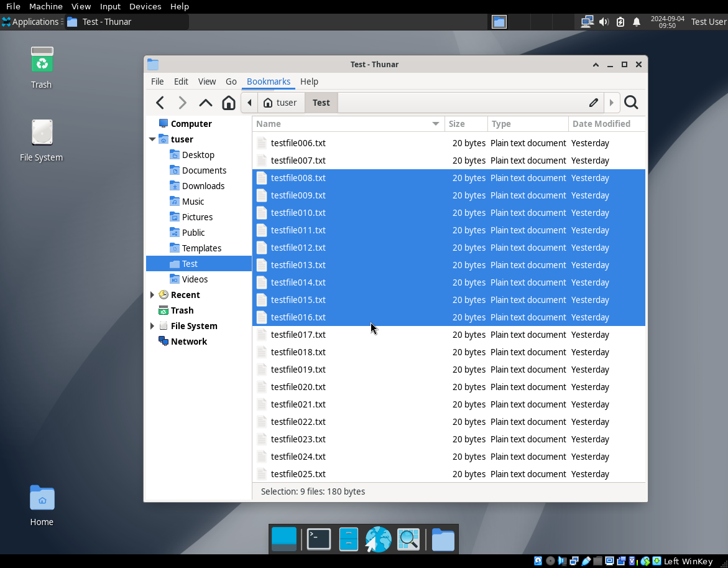Open the Applications menu in top panel
The width and height of the screenshot is (728, 568).
click(x=31, y=22)
